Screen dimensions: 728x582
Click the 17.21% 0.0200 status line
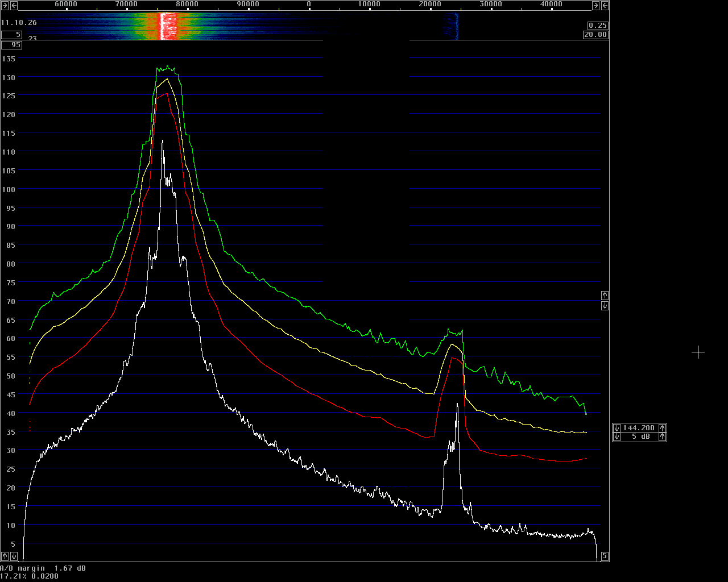(29, 576)
